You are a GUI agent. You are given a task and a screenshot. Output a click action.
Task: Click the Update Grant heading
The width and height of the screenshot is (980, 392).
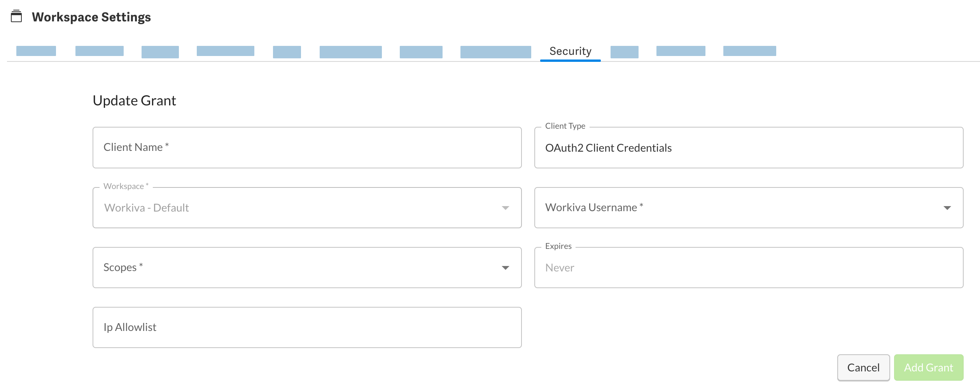134,100
